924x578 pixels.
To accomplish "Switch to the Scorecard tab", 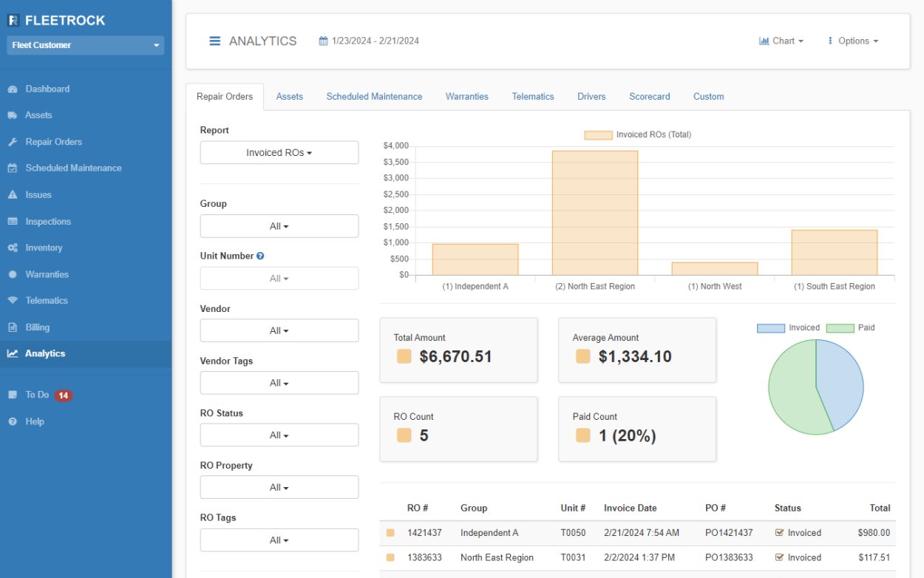I will 649,97.
